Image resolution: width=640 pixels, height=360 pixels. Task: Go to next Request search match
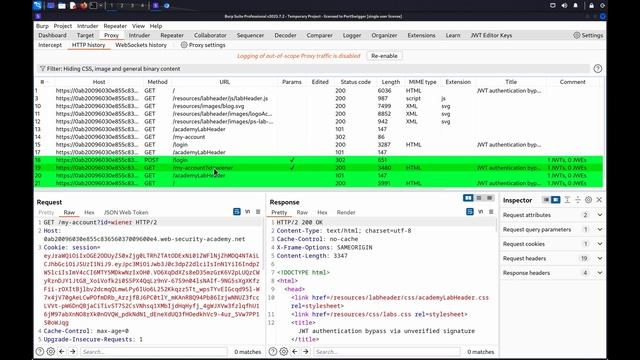[73, 351]
